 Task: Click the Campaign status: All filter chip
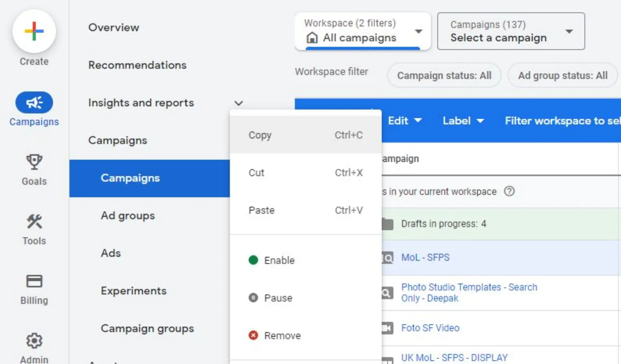[x=444, y=75]
